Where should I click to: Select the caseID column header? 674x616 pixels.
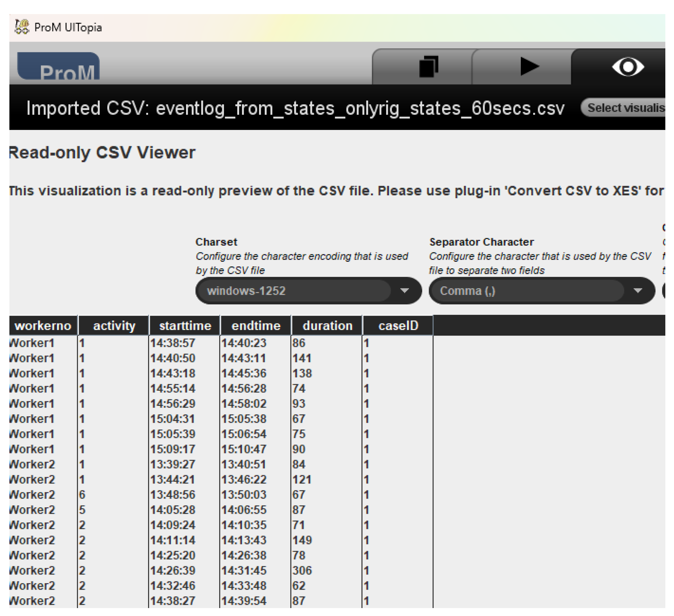click(398, 326)
